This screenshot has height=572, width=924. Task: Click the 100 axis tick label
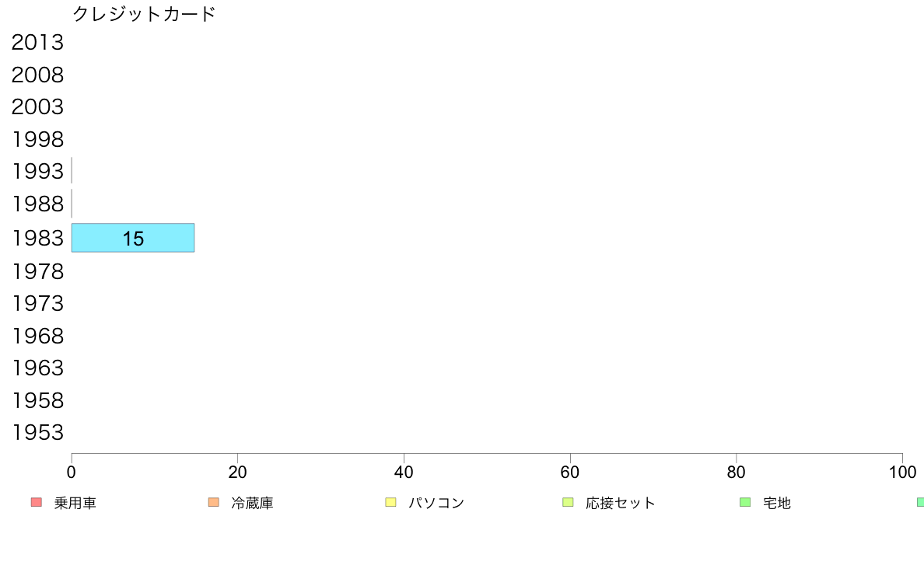[x=903, y=473]
